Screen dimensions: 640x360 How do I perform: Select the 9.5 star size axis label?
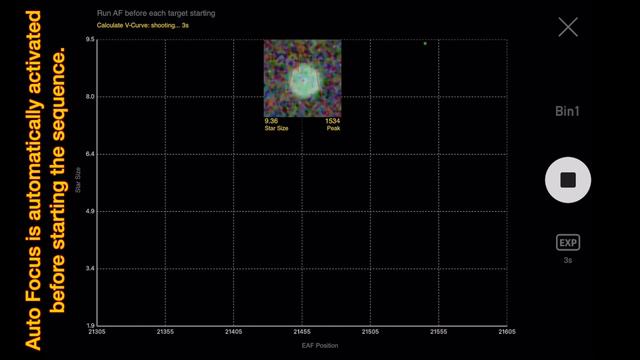point(90,39)
